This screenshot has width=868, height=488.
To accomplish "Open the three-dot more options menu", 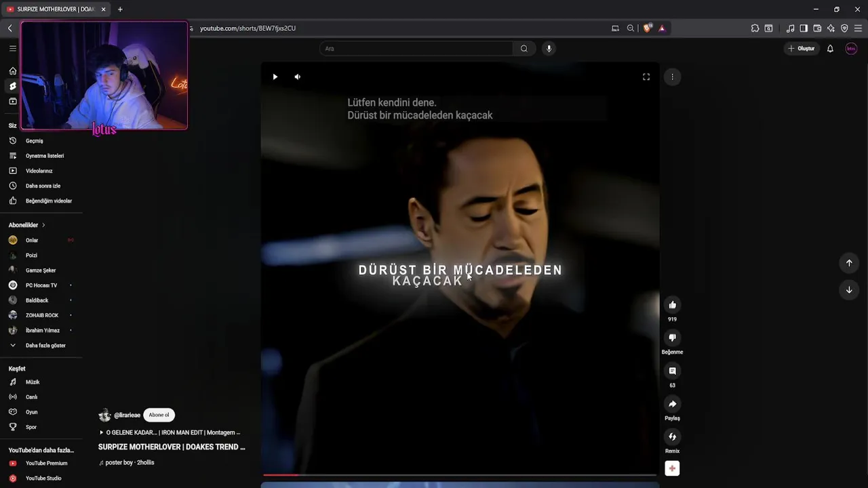I will coord(672,77).
